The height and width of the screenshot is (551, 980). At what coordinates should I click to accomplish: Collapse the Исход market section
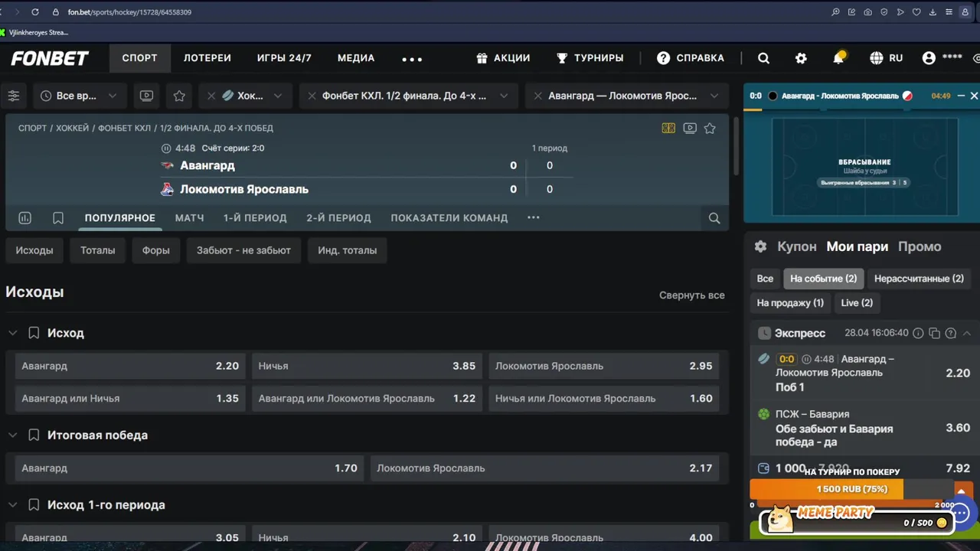click(x=12, y=333)
